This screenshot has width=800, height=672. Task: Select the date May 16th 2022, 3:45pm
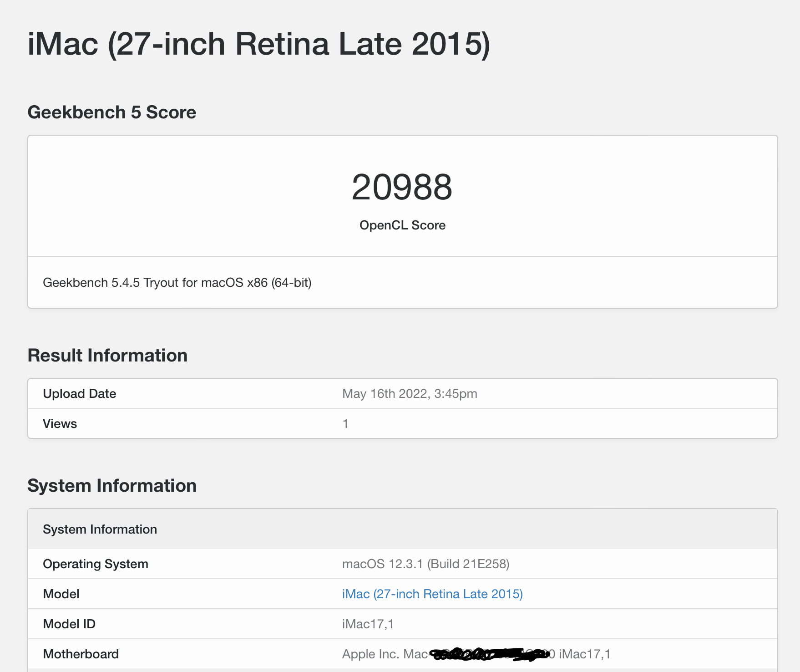point(410,393)
